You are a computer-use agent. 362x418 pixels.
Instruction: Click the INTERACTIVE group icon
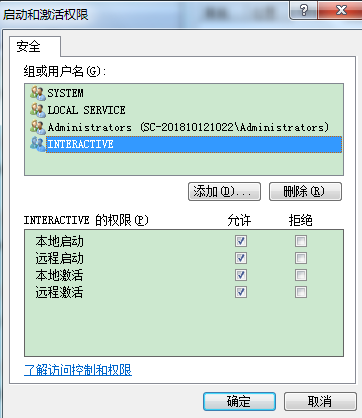38,144
